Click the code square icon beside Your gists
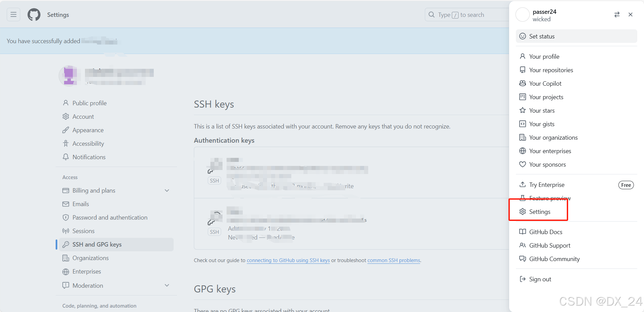The height and width of the screenshot is (312, 644). [x=523, y=124]
